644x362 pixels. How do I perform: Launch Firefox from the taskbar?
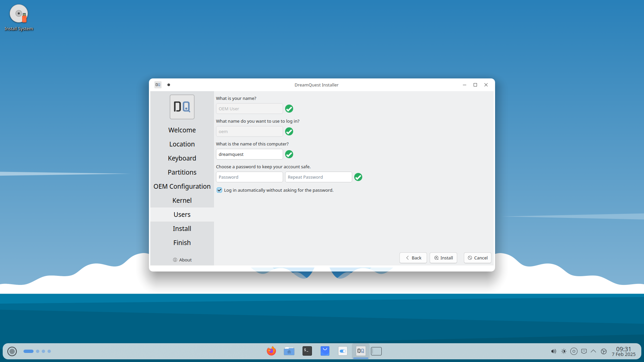[271, 351]
